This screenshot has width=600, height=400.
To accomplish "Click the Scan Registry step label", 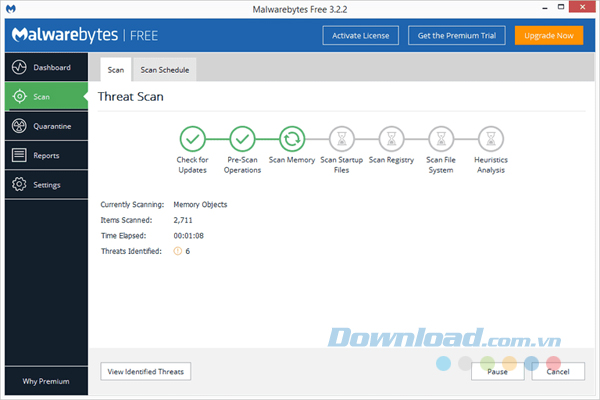I will tap(391, 160).
